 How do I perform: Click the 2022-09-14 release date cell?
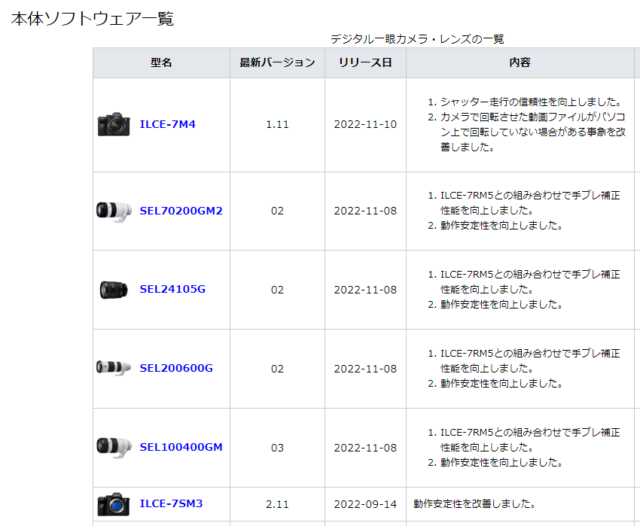(365, 503)
